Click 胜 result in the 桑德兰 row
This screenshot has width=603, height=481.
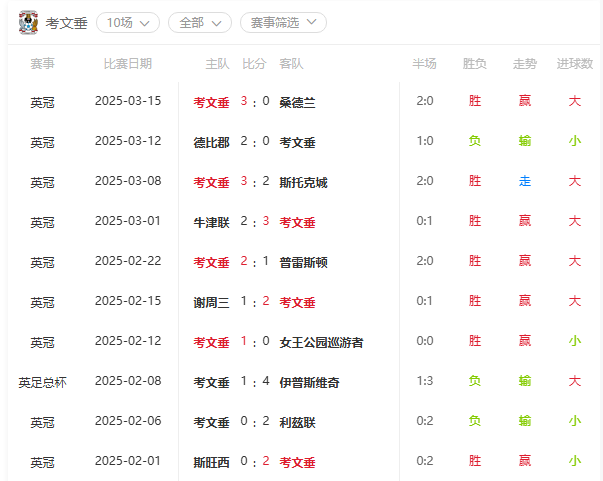pyautogui.click(x=475, y=101)
